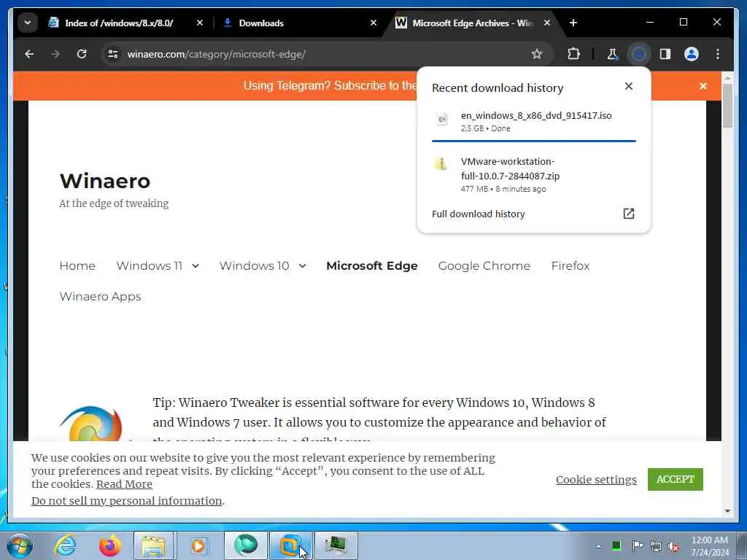
Task: Click the page vertical scrollbar thumb
Action: pyautogui.click(x=727, y=106)
